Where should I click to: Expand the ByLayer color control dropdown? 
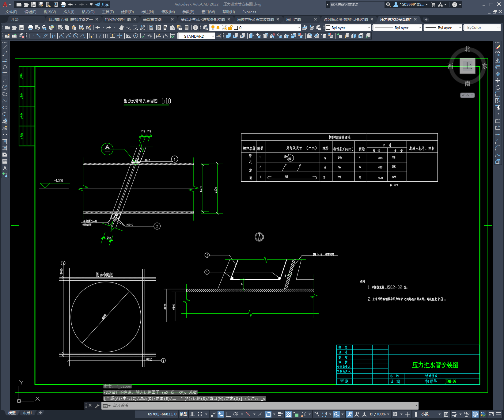[x=348, y=28]
